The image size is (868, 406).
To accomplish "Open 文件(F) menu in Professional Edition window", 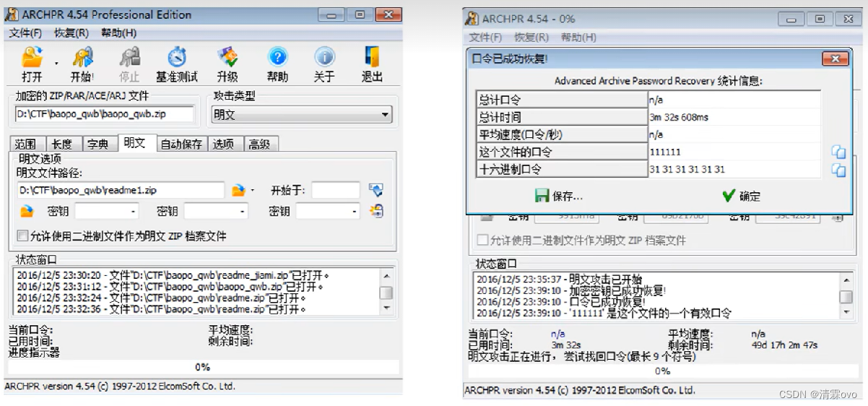I will tap(25, 33).
